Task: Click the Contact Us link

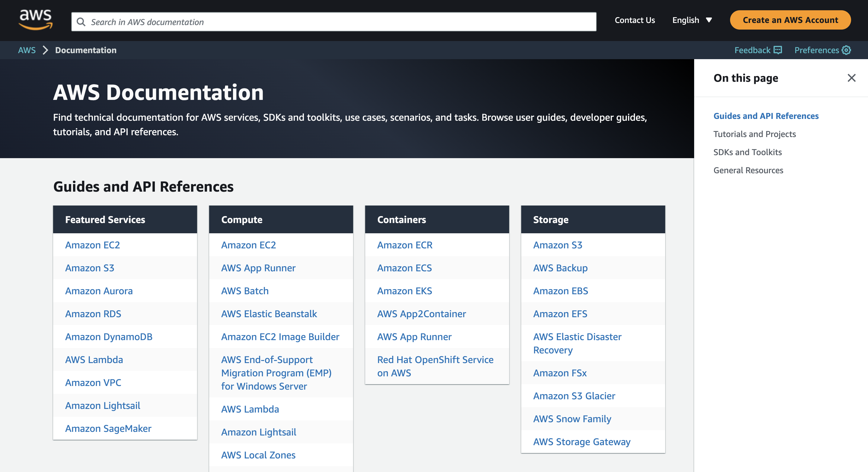Action: (634, 20)
